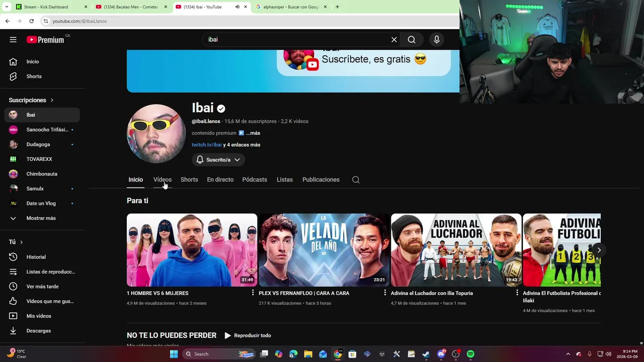Expand Suscripciones section arrow
Image resolution: width=644 pixels, height=362 pixels.
(x=52, y=100)
